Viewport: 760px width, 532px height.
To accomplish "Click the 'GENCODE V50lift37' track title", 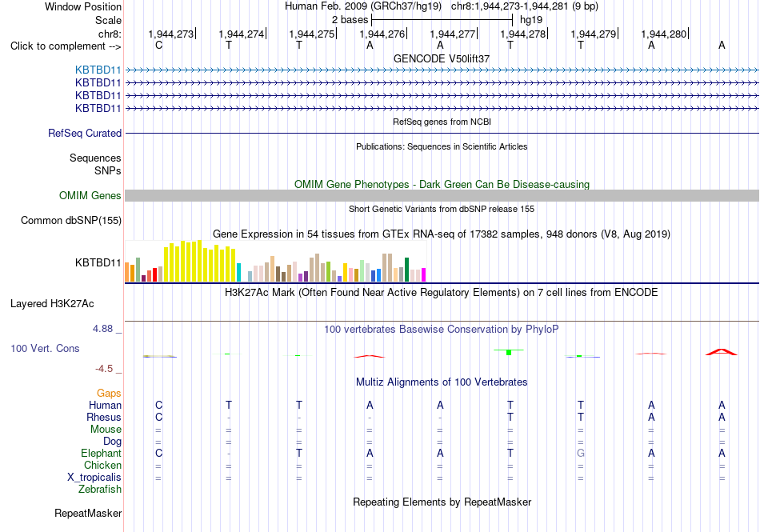I will tap(442, 58).
